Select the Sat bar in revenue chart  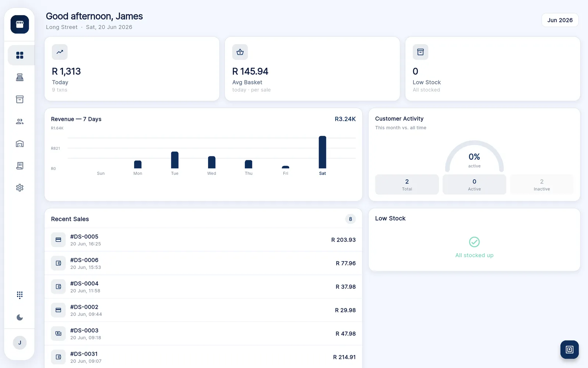[322, 152]
